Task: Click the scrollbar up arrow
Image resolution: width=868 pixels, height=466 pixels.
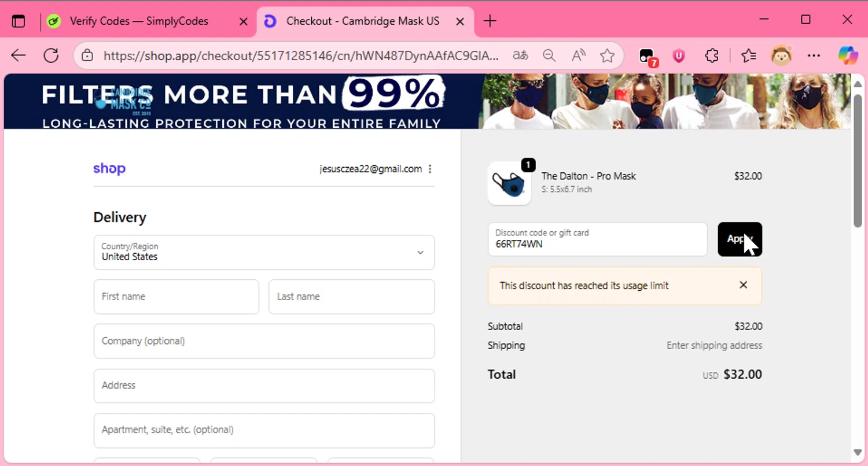Action: 858,84
